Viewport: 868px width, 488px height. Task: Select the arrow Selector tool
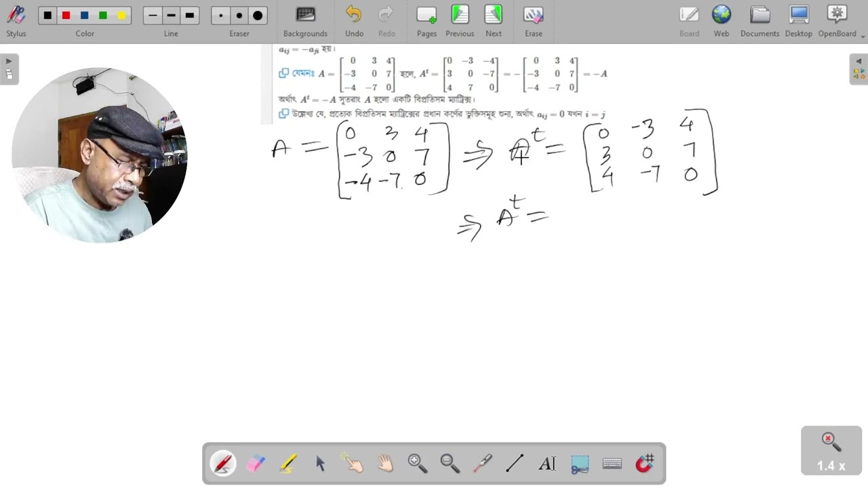(321, 464)
